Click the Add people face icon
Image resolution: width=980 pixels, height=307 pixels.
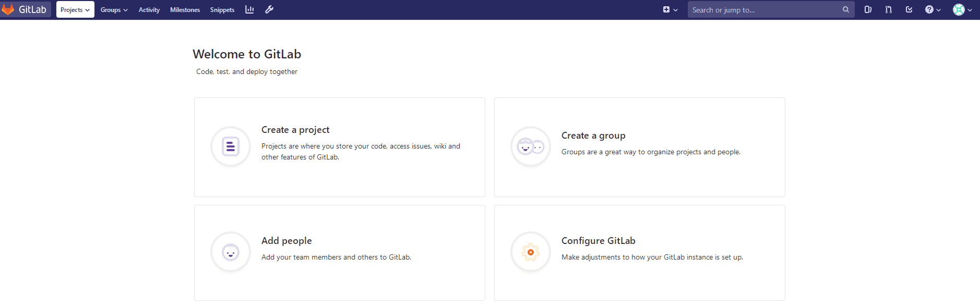pos(231,252)
